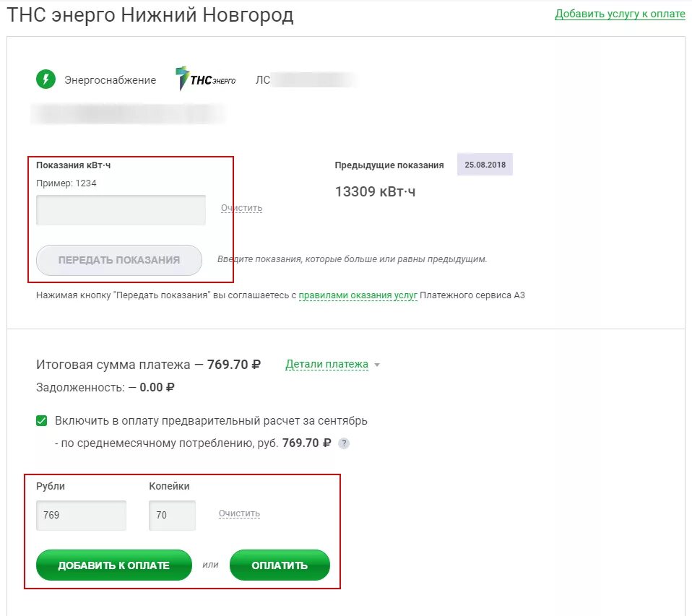
Task: Click the ДОБАВИТЬ К ОПЛАТЕ button
Action: click(114, 565)
